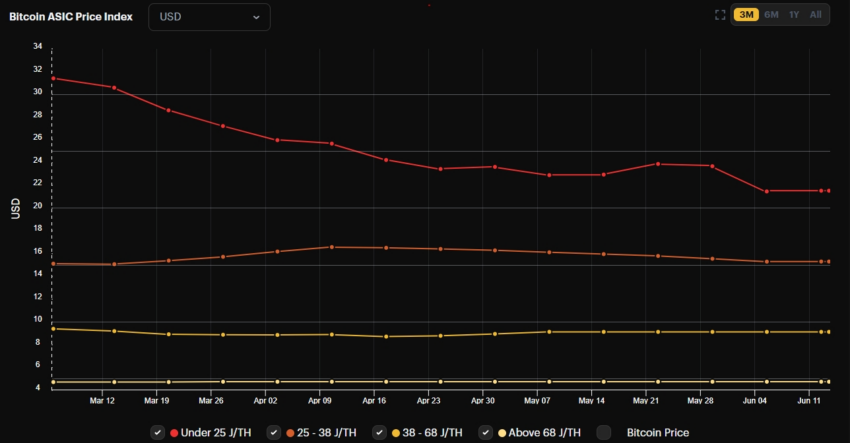Uncheck the Under 25 J/TH series checkbox

157,432
